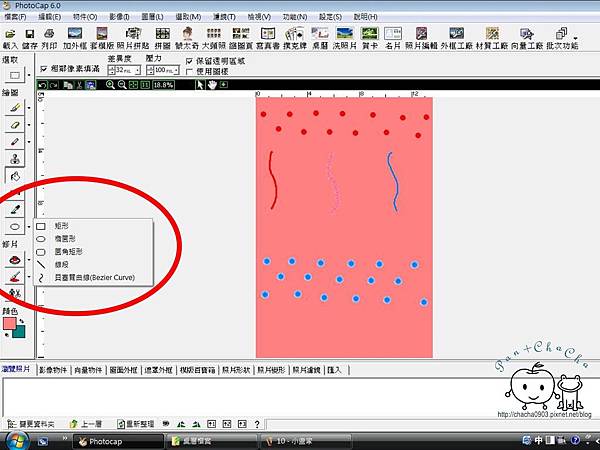Viewport: 600px width, 450px height.
Task: Click the teal background color swatch
Action: (19, 331)
